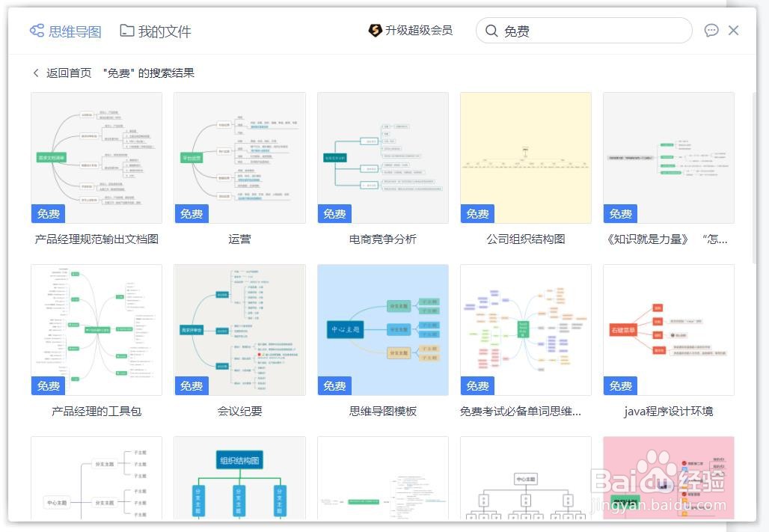Click title text 公司组织结构图

pos(526,239)
